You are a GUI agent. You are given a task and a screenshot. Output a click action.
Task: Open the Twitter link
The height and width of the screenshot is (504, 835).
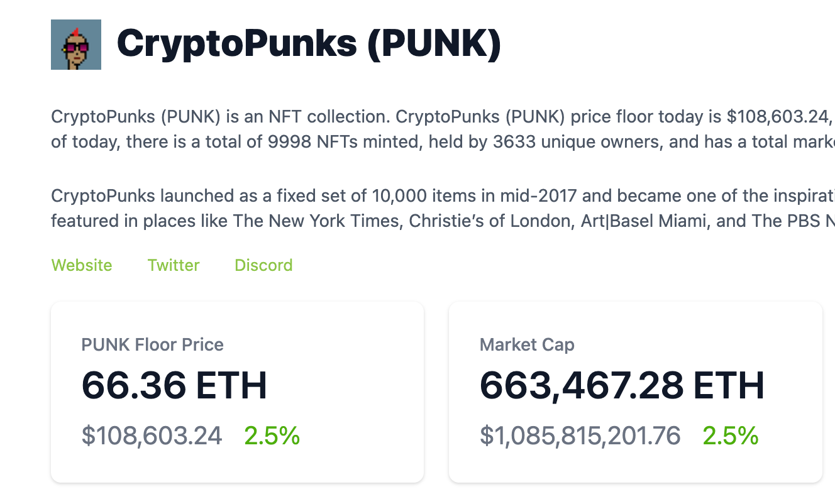click(x=174, y=265)
